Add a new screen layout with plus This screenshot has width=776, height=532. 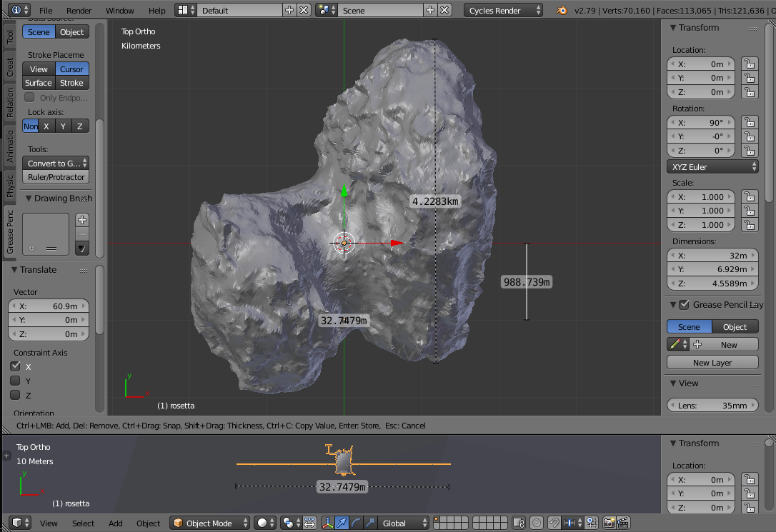click(x=289, y=10)
